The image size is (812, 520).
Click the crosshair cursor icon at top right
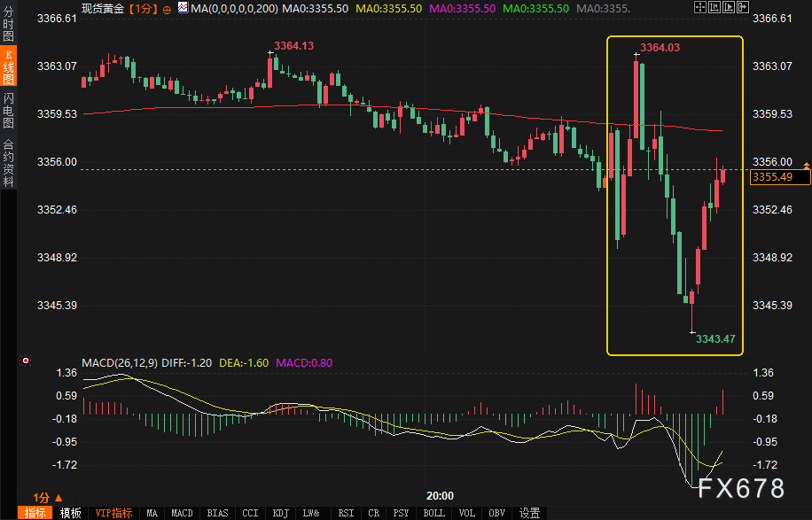[700, 7]
